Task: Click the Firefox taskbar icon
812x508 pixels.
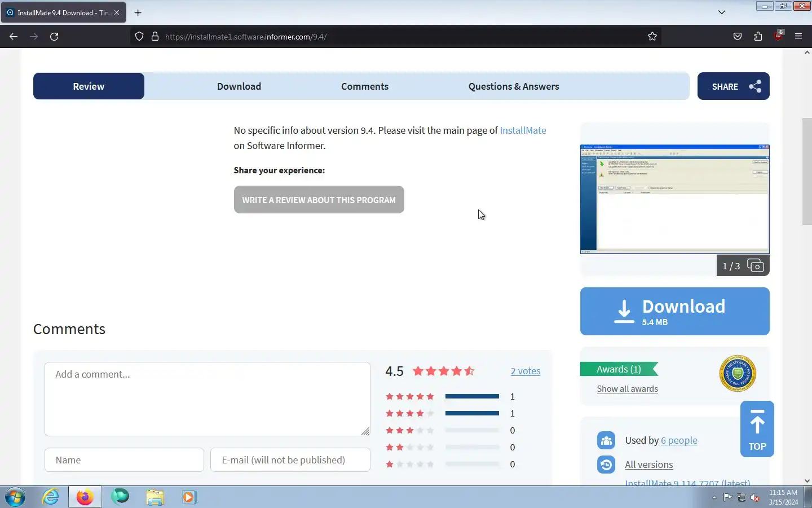Action: pyautogui.click(x=85, y=497)
